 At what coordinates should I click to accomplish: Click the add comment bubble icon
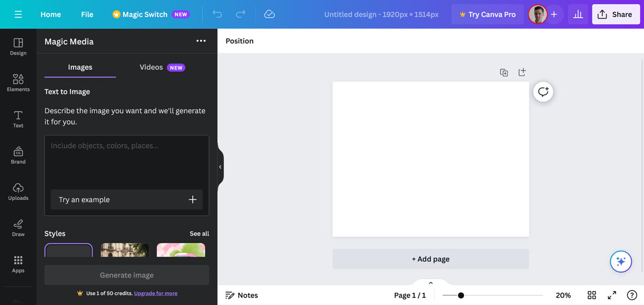pyautogui.click(x=543, y=92)
